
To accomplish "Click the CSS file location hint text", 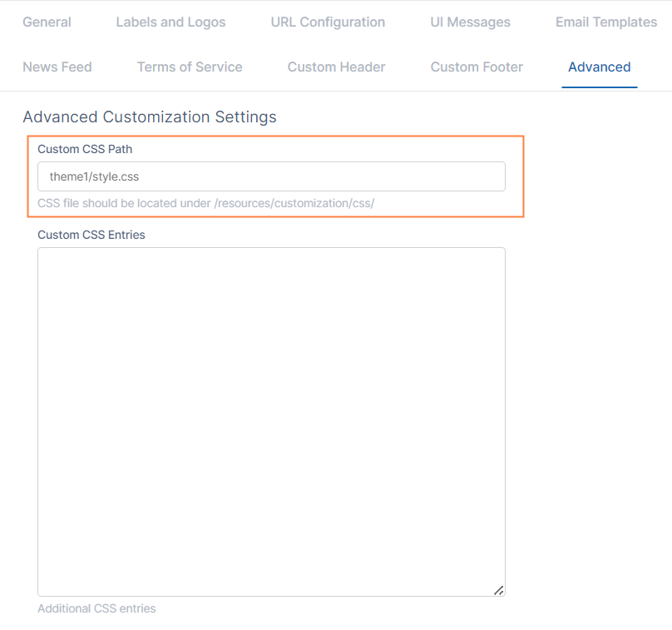I will pos(205,202).
